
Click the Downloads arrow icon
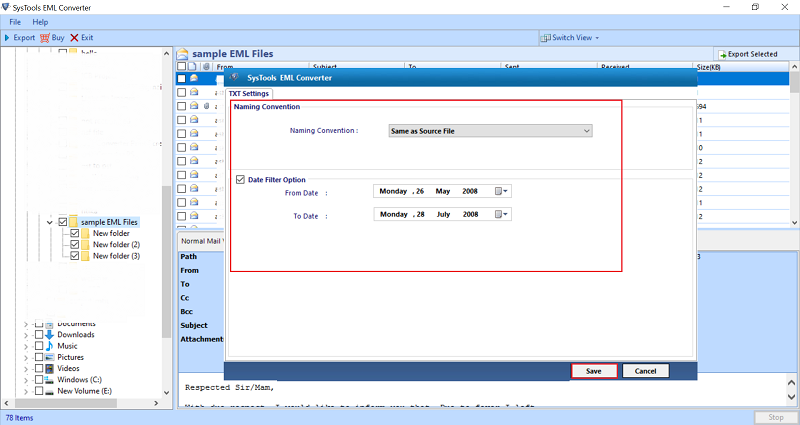tap(49, 335)
